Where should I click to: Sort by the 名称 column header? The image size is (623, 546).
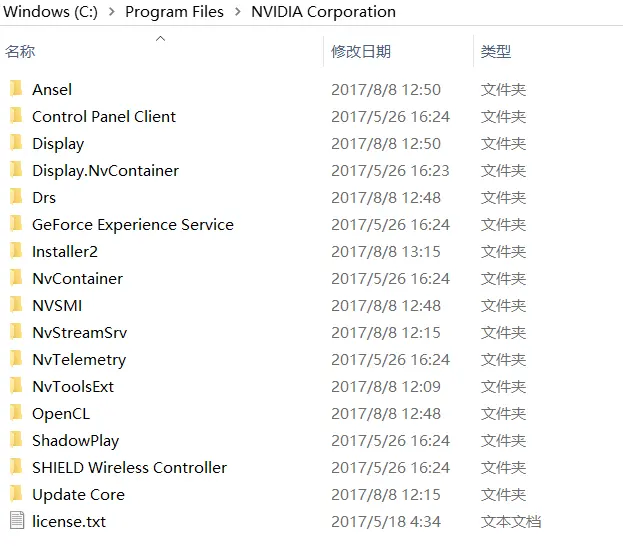coord(20,52)
